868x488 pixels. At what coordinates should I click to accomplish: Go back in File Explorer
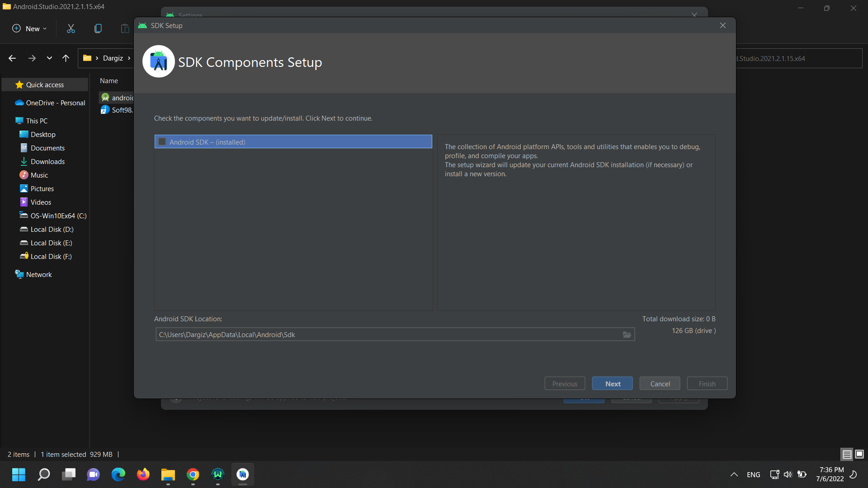tap(12, 58)
